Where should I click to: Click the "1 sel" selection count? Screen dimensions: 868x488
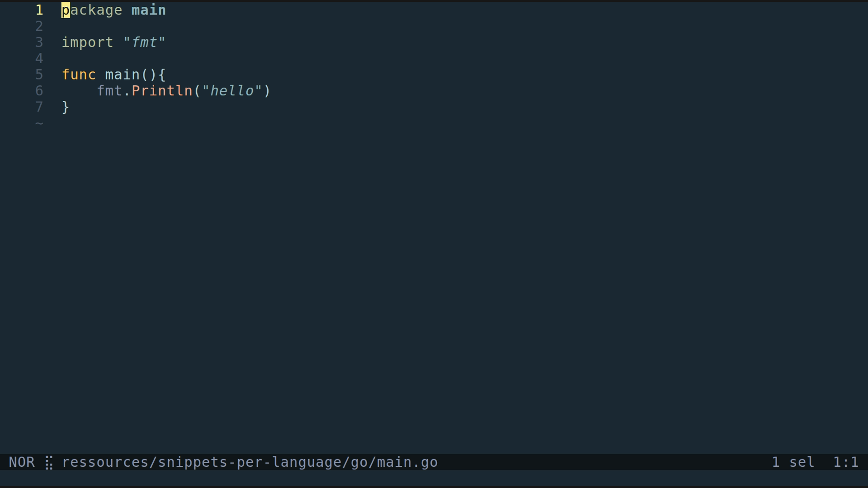pyautogui.click(x=793, y=462)
